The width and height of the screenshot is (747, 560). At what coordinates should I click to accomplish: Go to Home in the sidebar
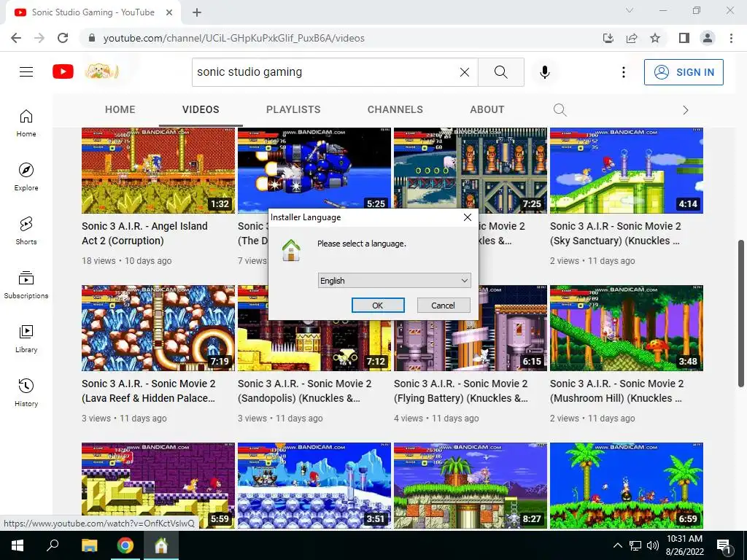coord(26,122)
